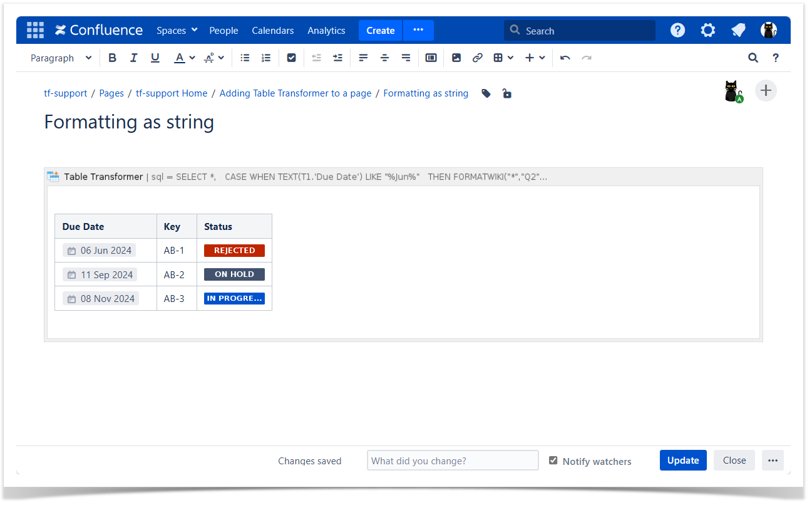The height and width of the screenshot is (505, 812).
Task: Open the tf-support Home breadcrumb link
Action: (x=172, y=93)
